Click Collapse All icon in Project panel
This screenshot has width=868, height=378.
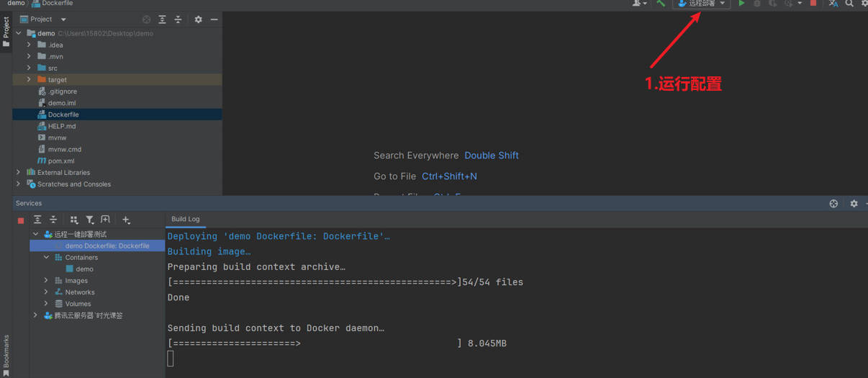178,19
